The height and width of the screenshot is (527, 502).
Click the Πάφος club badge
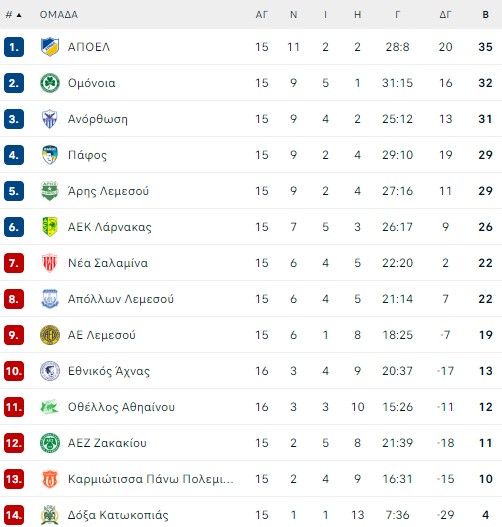pos(50,155)
